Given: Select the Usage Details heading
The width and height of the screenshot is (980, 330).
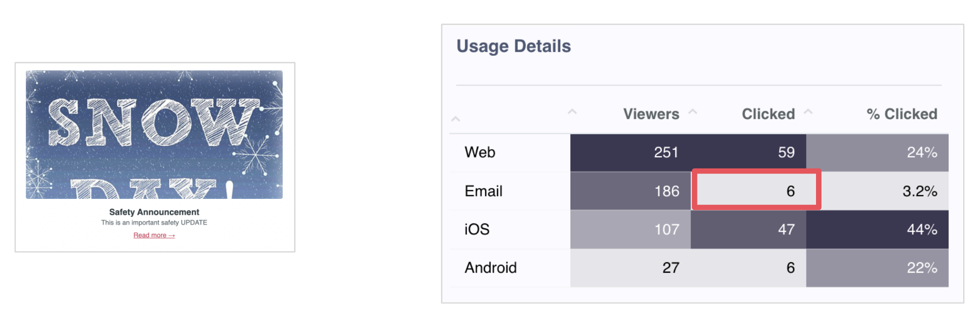Looking at the screenshot, I should coord(514,46).
